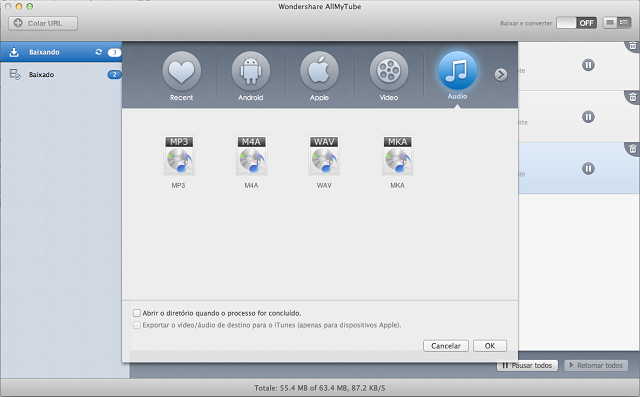Click the download status text in status bar
The height and width of the screenshot is (397, 640).
coord(320,388)
